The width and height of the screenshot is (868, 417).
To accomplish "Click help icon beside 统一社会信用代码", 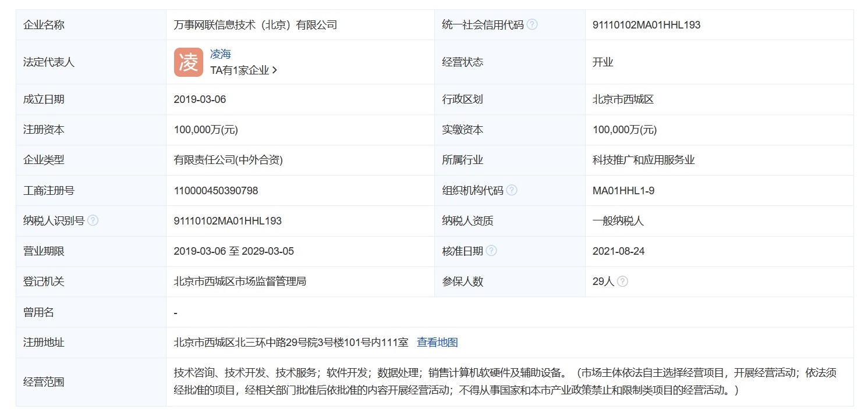I will 532,25.
